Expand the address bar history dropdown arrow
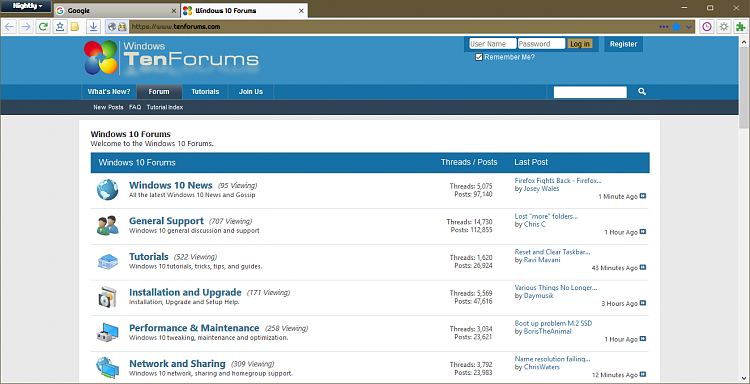This screenshot has width=750, height=384. [689, 27]
